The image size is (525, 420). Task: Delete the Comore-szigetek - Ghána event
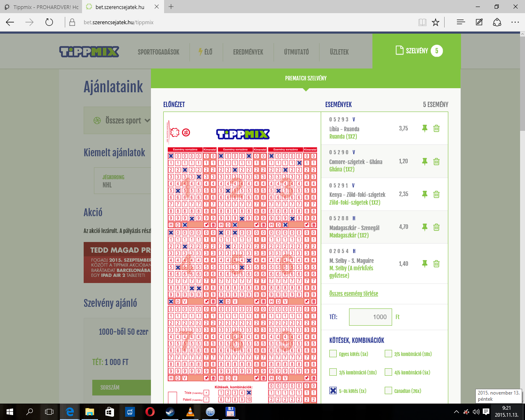point(436,161)
